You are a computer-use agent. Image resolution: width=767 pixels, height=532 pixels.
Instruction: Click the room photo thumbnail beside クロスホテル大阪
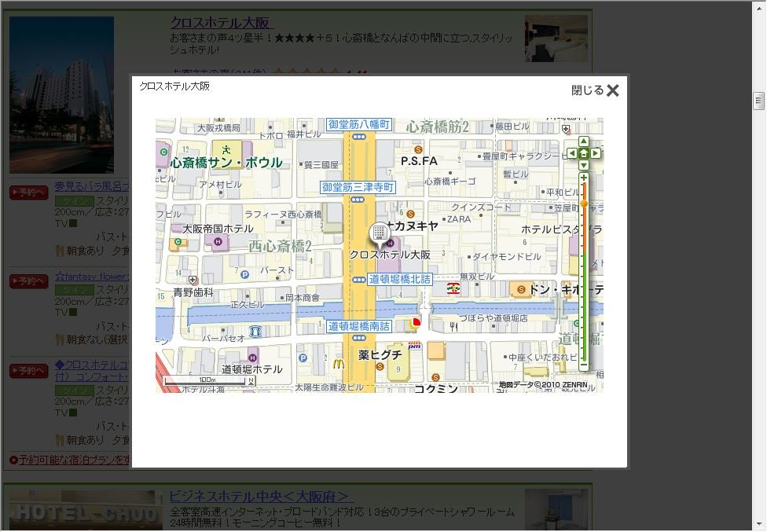click(x=556, y=39)
